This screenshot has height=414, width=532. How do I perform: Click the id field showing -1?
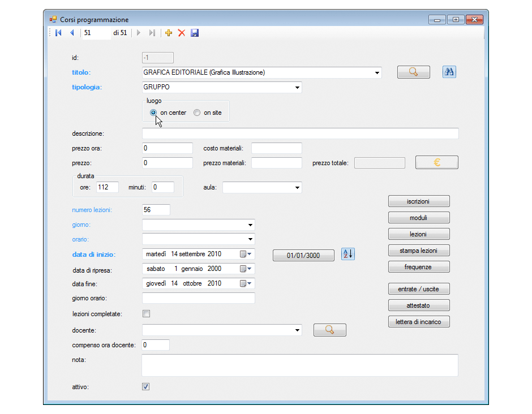[x=158, y=58]
